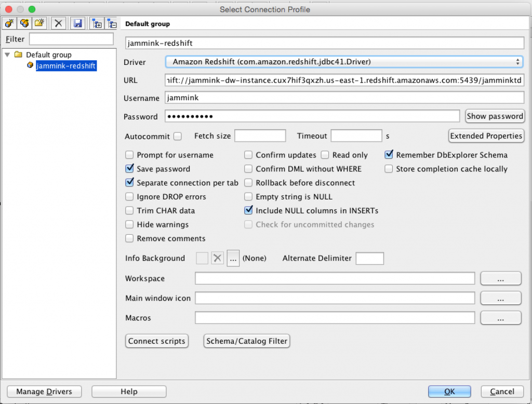Select the Default group tree label
532x404 pixels.
[x=49, y=55]
